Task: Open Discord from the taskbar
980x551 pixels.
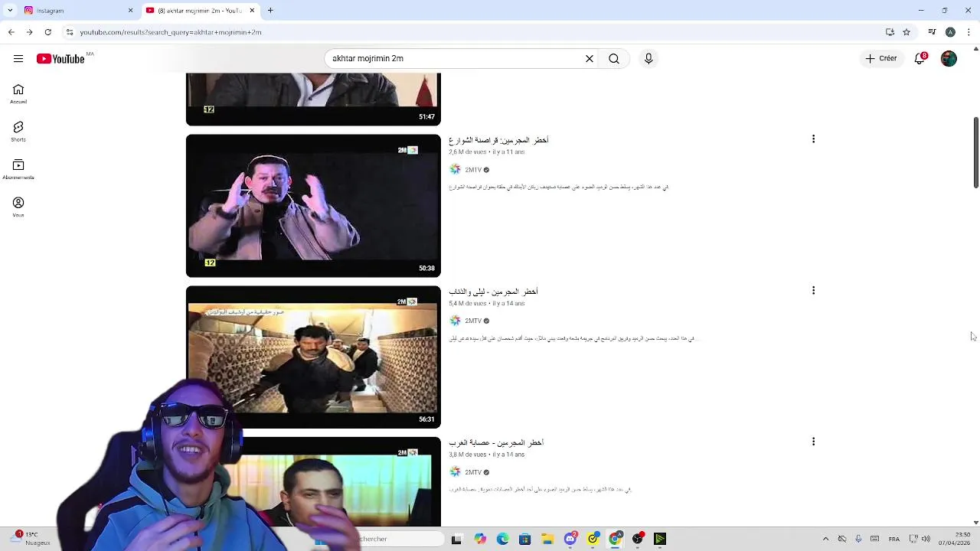Action: 570,540
